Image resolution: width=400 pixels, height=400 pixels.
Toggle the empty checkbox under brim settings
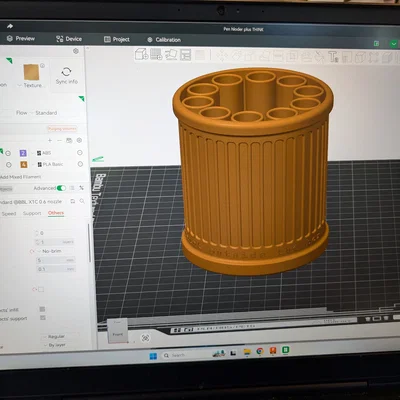pyautogui.click(x=41, y=289)
